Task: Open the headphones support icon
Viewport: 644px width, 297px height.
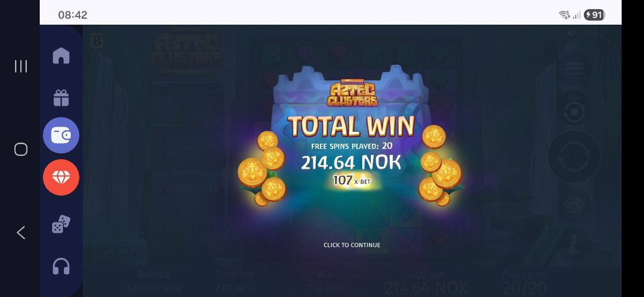Action: [61, 266]
